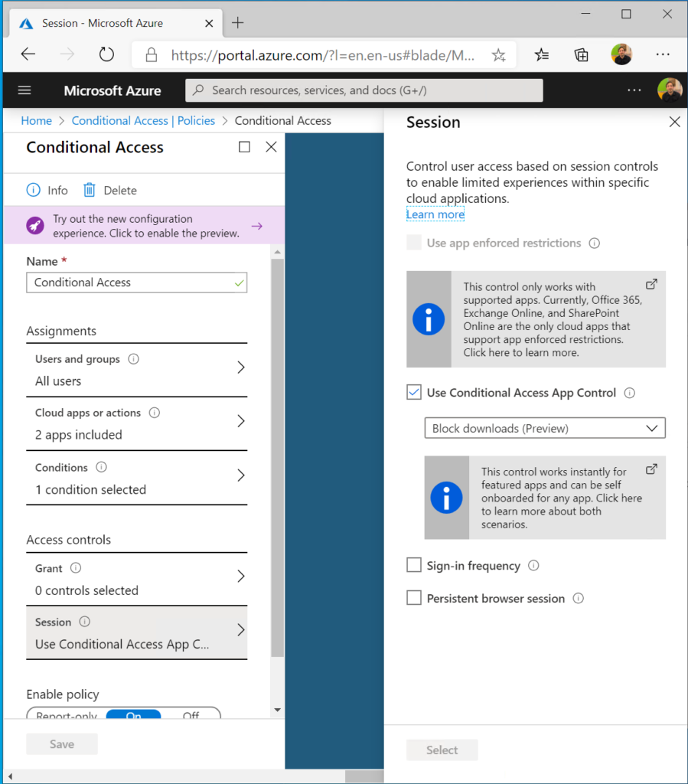Open a new browser tab
Image resolution: width=688 pixels, height=784 pixels.
click(238, 22)
